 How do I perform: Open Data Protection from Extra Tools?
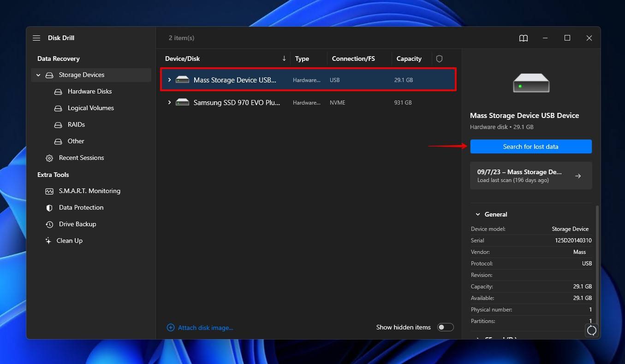pos(81,207)
